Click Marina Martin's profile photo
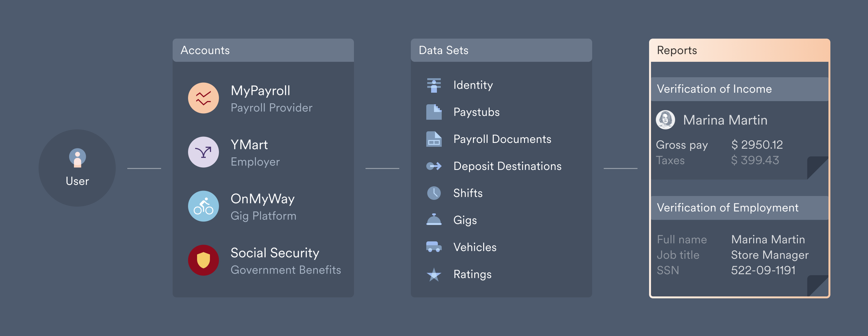The width and height of the screenshot is (868, 336). (x=665, y=120)
